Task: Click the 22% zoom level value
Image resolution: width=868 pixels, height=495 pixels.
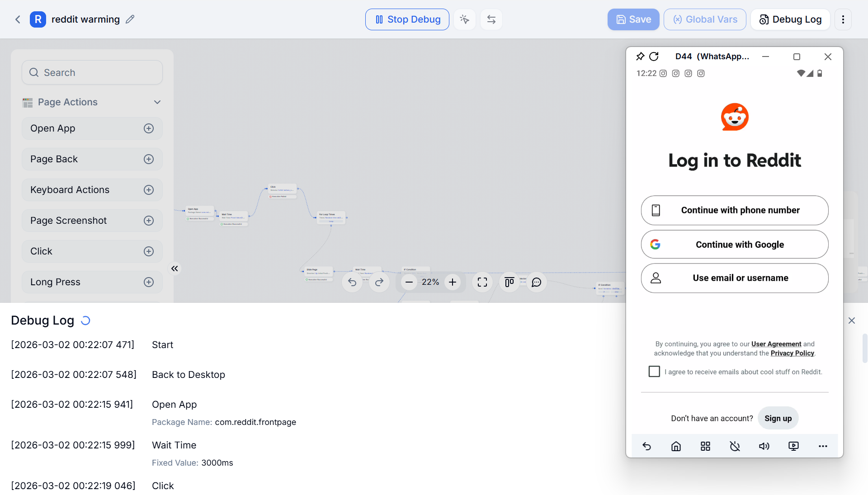Action: [430, 282]
